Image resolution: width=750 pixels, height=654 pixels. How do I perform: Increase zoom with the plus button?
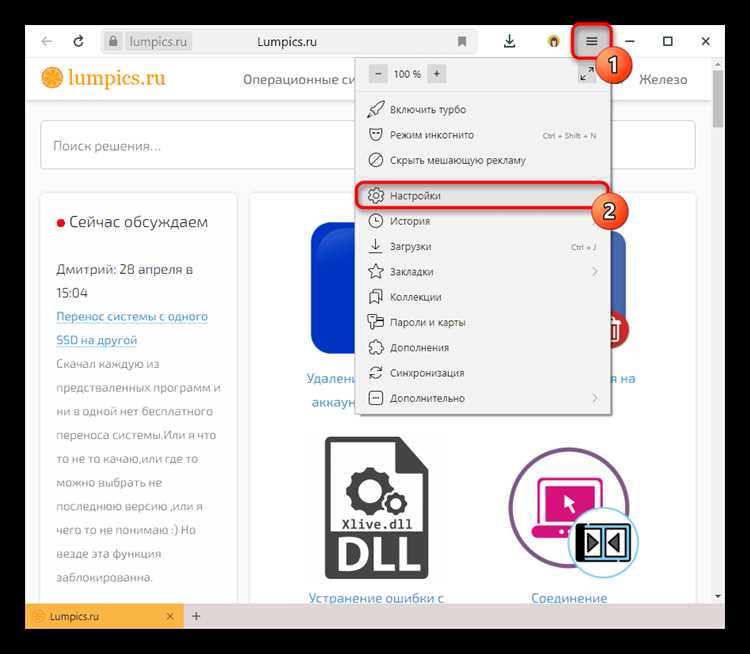tap(437, 74)
